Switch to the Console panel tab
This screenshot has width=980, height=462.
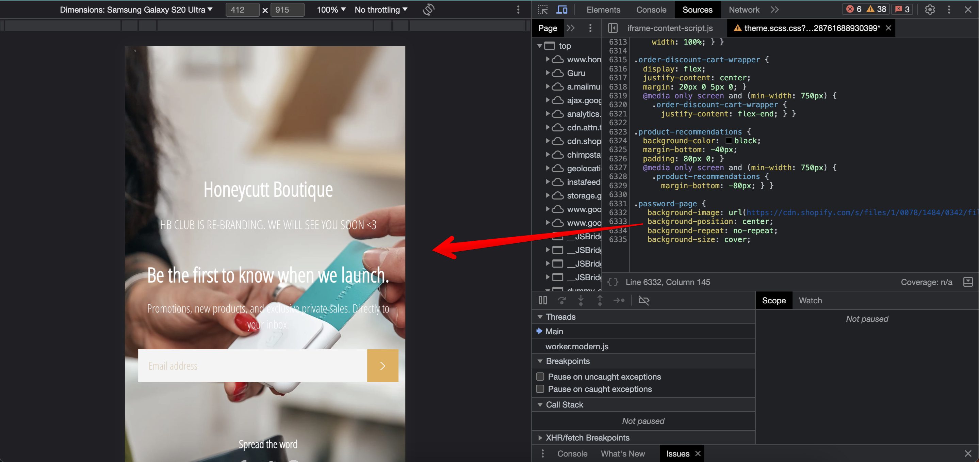point(651,10)
